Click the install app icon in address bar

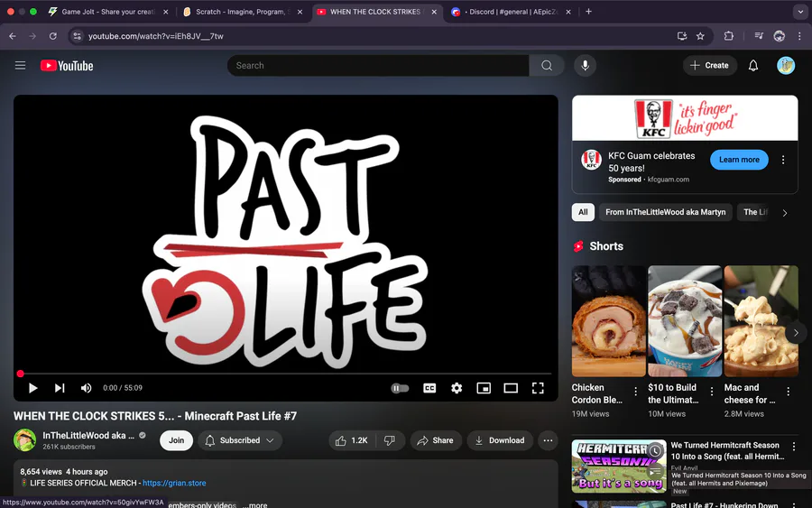pyautogui.click(x=681, y=36)
